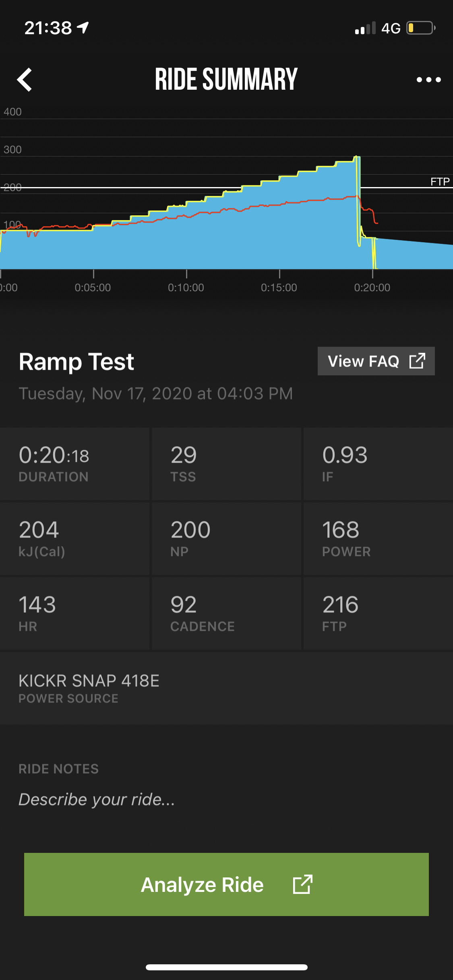This screenshot has height=980, width=453.
Task: Tap the FTP 216 metric tile
Action: [378, 613]
